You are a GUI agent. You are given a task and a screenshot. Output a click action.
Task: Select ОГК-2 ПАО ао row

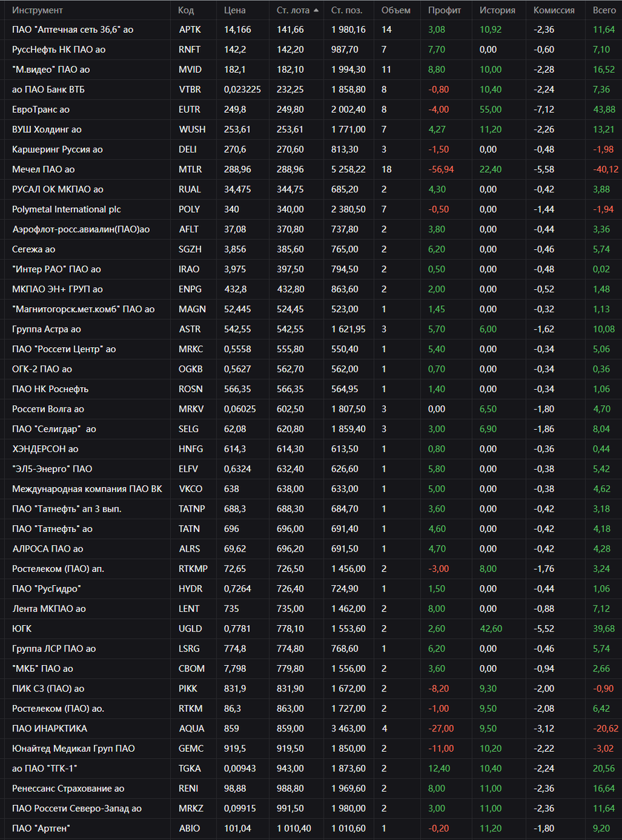(311, 369)
